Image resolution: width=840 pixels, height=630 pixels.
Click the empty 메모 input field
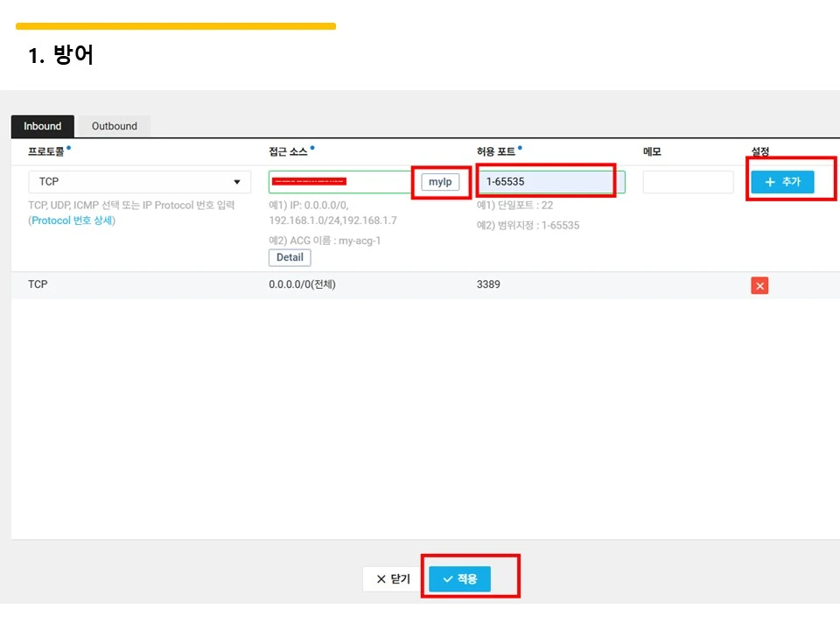click(688, 182)
